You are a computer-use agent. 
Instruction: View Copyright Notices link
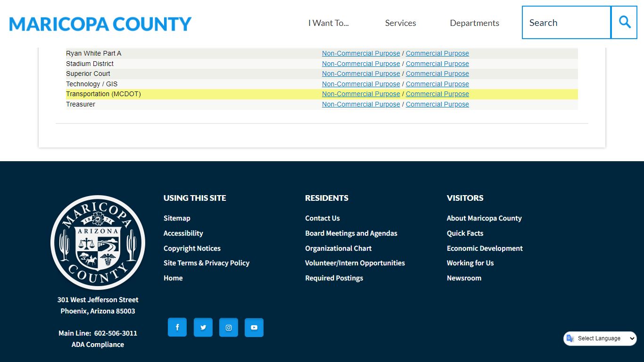coord(192,248)
